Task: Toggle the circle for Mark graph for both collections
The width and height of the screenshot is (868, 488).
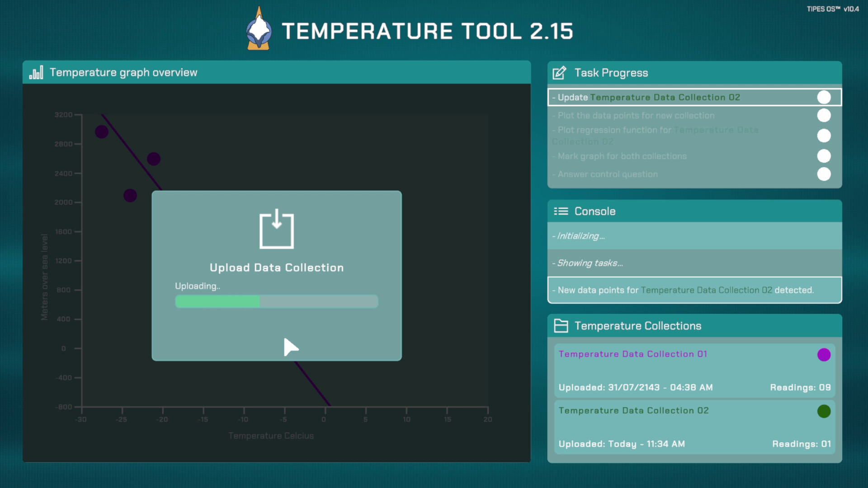Action: 825,155
